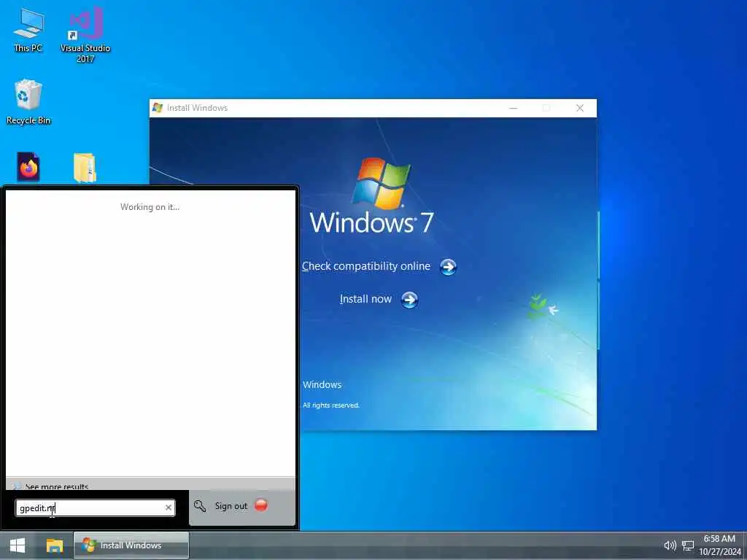This screenshot has height=560, width=747.
Task: Select the Recycle Bin icon
Action: 28,102
